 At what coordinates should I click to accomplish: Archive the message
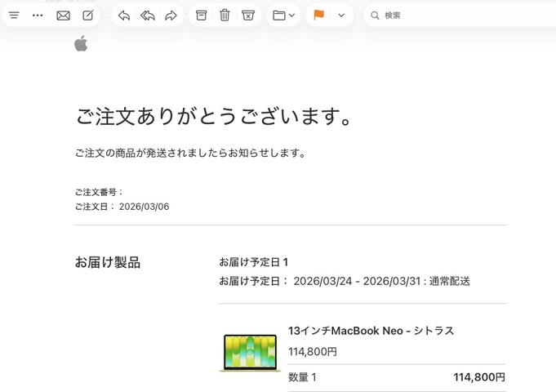coord(201,16)
